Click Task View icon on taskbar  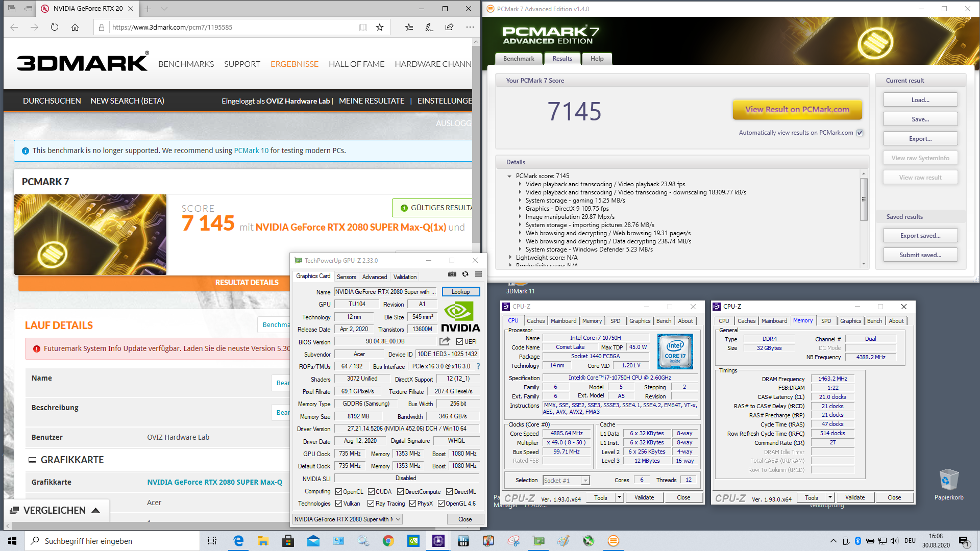[212, 541]
